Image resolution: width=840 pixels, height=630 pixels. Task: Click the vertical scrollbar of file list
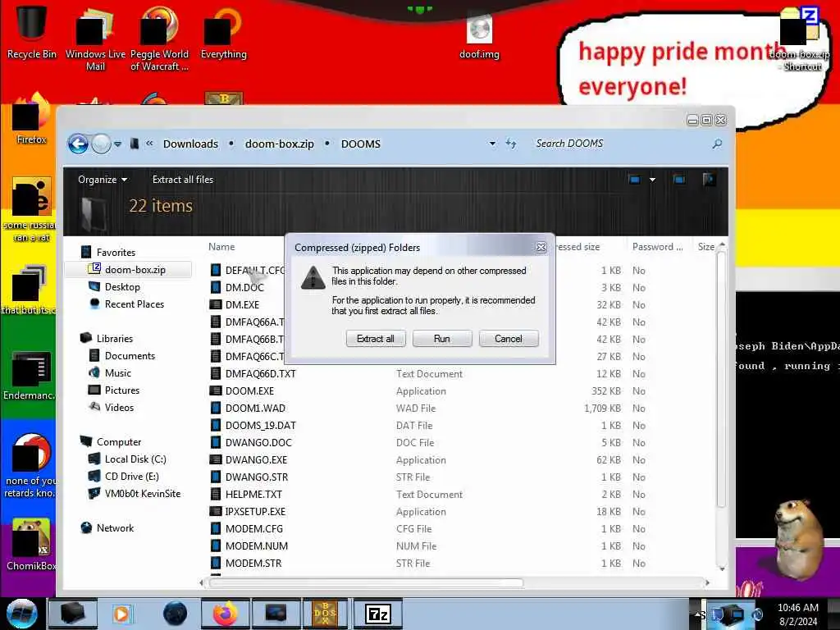pos(722,379)
